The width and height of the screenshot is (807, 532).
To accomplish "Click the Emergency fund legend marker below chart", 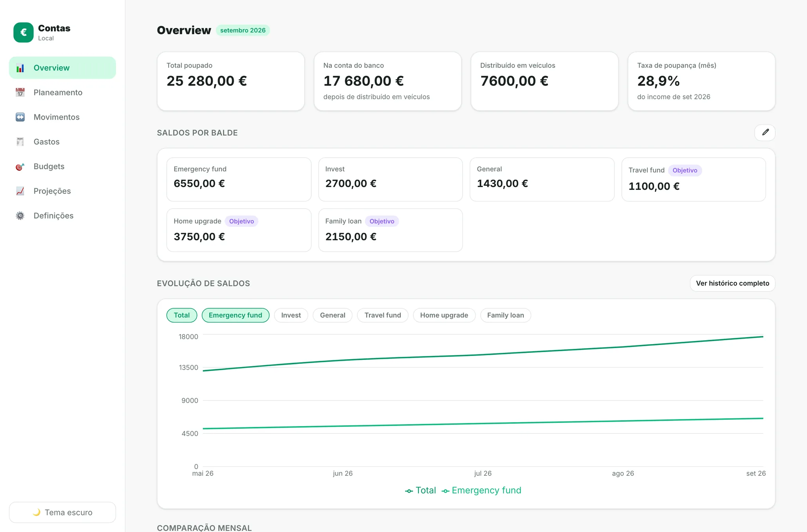I will 445,491.
